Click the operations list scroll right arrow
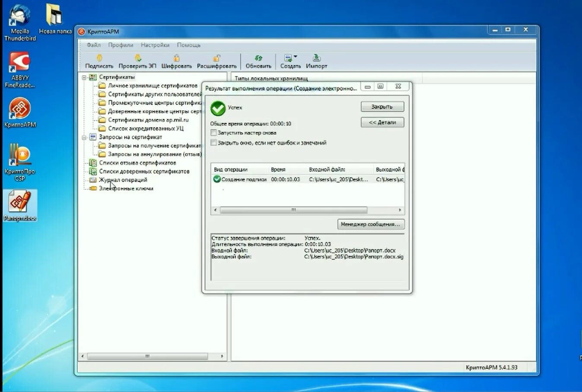This screenshot has height=392, width=582. click(x=400, y=210)
